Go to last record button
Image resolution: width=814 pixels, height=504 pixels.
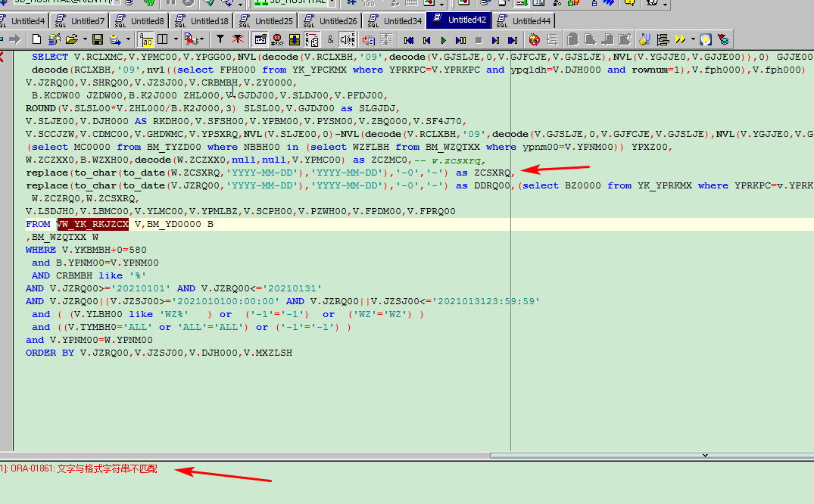pyautogui.click(x=513, y=40)
